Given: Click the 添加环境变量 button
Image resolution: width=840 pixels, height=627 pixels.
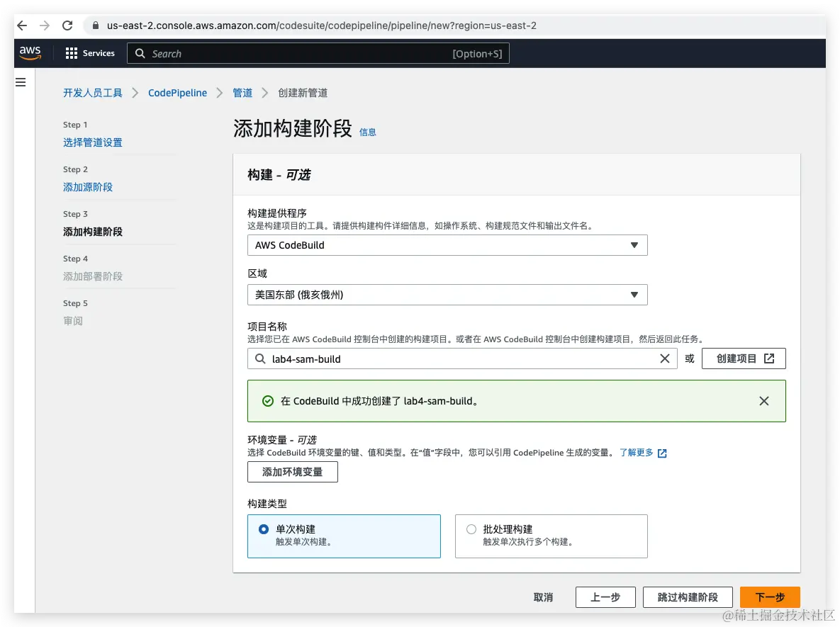Looking at the screenshot, I should 293,472.
